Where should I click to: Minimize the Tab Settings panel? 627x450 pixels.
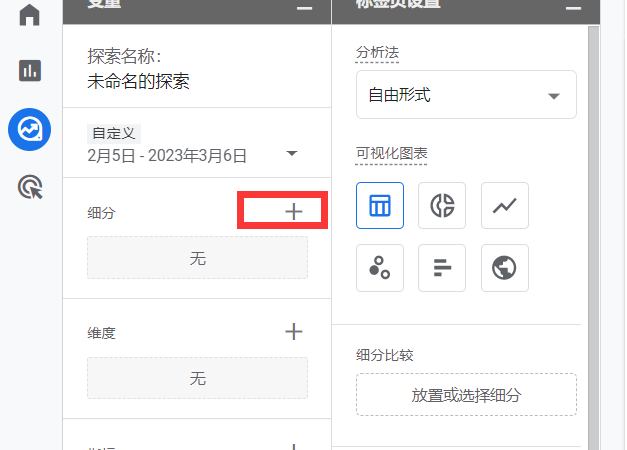[x=573, y=8]
